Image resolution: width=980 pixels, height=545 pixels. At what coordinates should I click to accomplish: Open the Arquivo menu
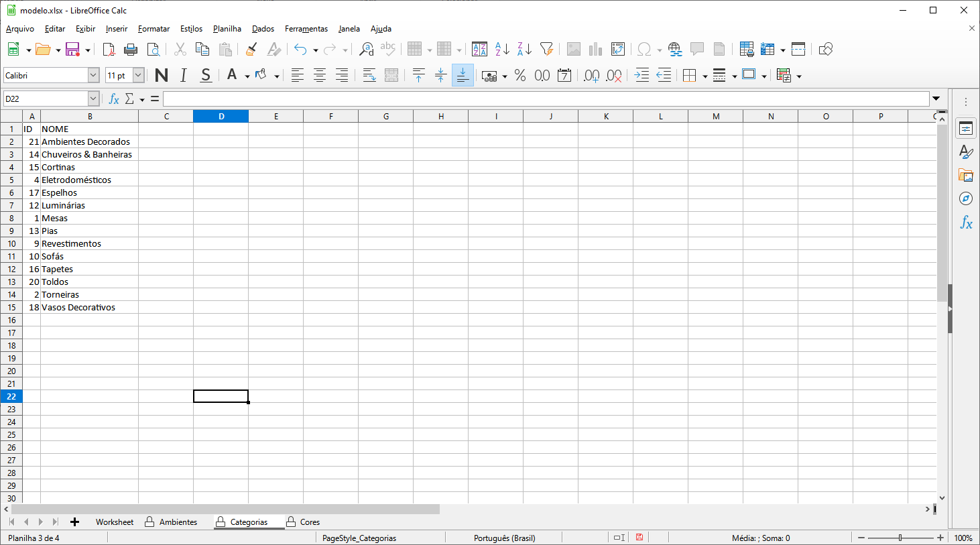click(20, 29)
